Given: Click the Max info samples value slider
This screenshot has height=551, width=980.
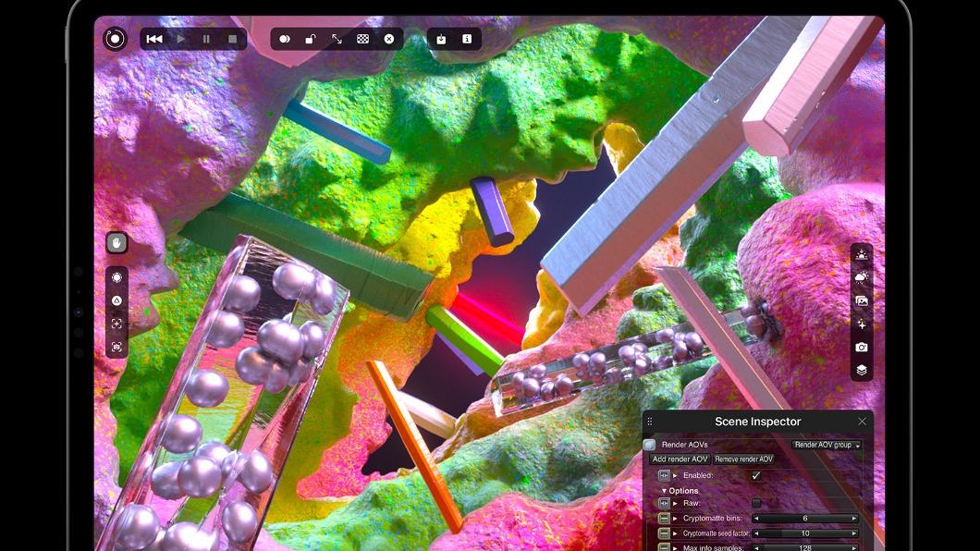Looking at the screenshot, I should pyautogui.click(x=805, y=548).
